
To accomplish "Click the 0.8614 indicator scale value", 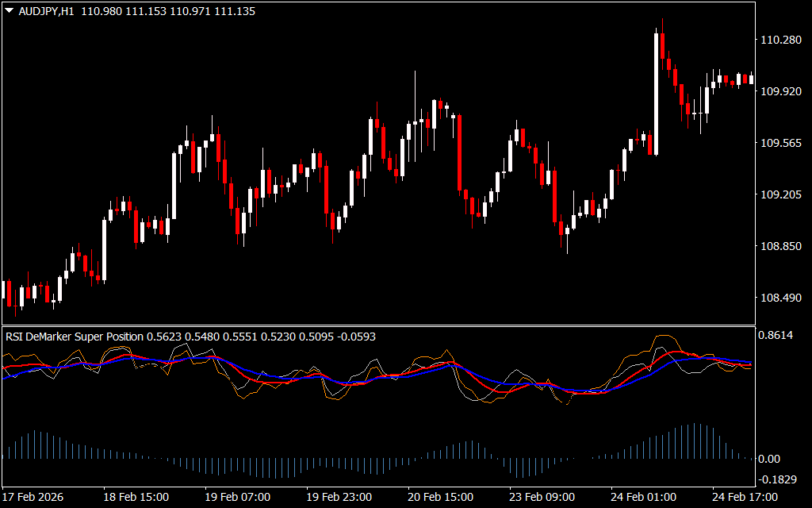I will (x=777, y=337).
